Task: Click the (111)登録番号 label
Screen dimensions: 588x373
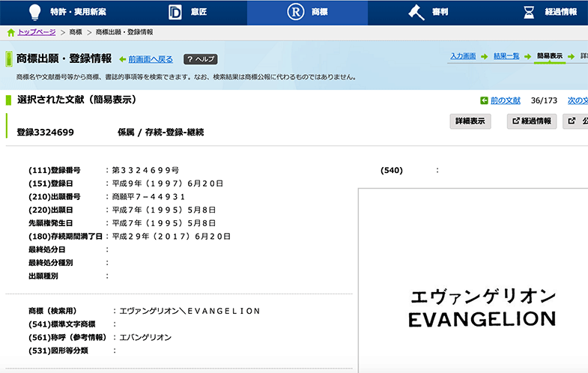Action: coord(55,170)
